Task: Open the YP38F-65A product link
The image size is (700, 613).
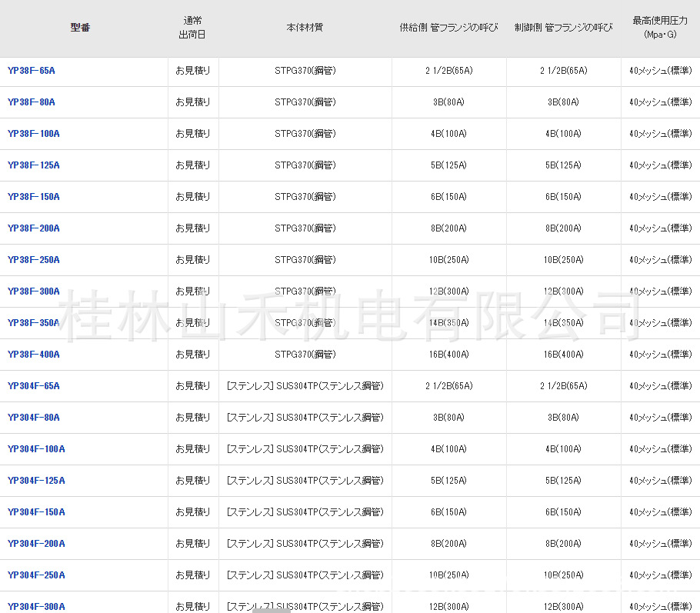Action: pyautogui.click(x=32, y=71)
